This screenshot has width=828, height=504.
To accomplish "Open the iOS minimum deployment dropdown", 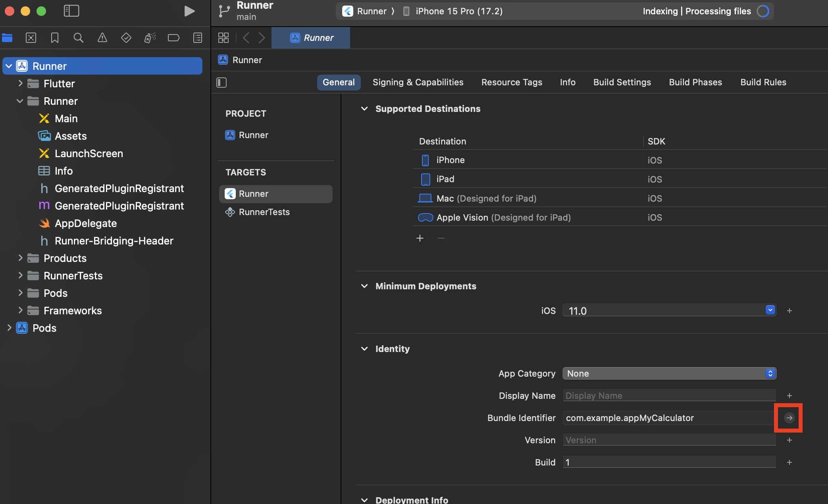I will (770, 310).
